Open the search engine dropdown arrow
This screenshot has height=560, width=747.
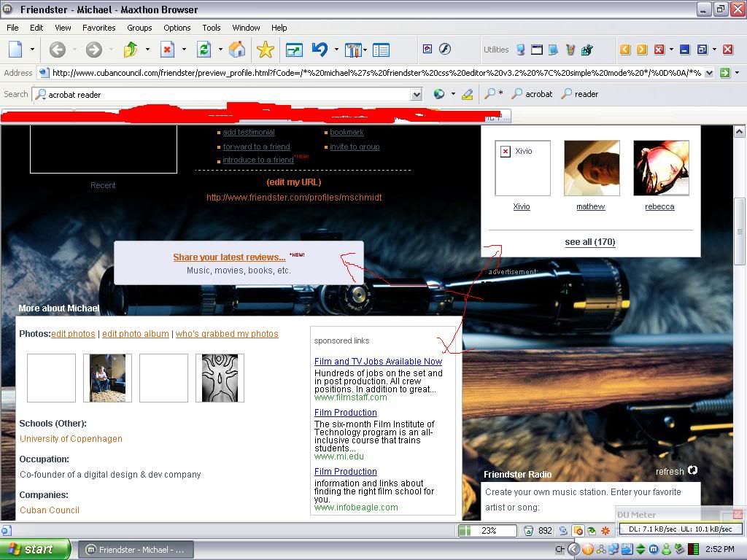pos(453,94)
